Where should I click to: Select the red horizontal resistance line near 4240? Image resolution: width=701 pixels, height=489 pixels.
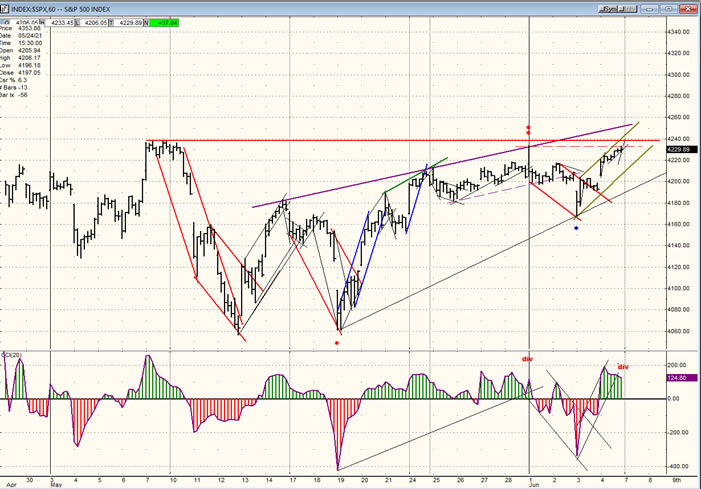point(400,140)
